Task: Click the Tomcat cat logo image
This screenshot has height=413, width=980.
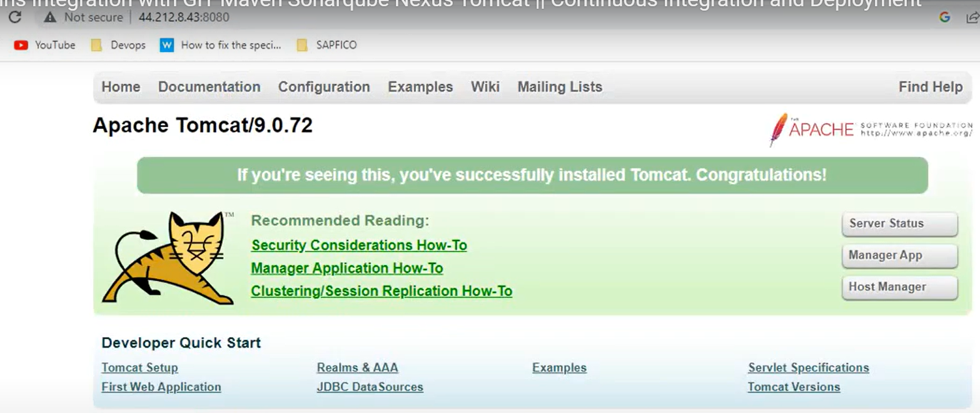Action: 168,258
